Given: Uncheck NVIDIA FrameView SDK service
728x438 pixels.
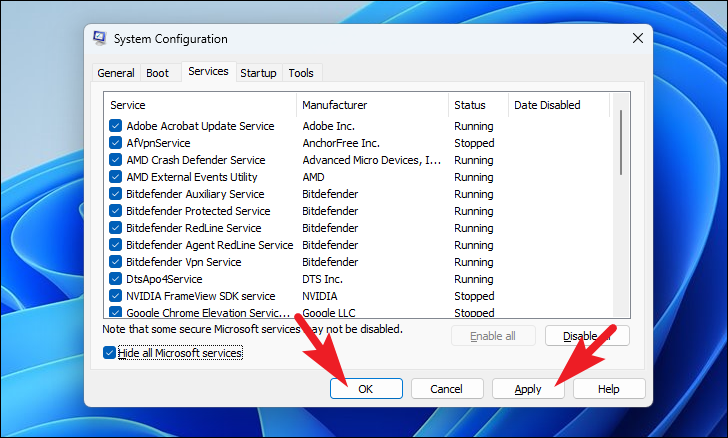Looking at the screenshot, I should [x=115, y=296].
